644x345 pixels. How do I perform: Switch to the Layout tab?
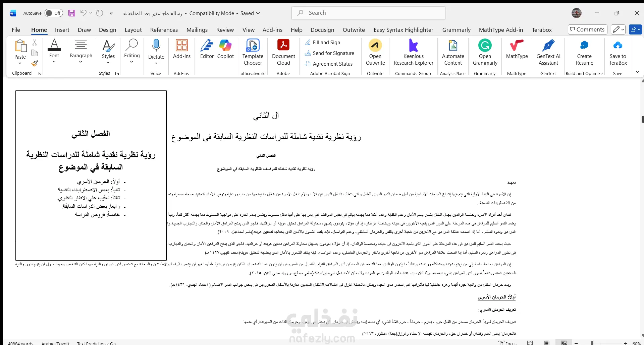pos(133,30)
